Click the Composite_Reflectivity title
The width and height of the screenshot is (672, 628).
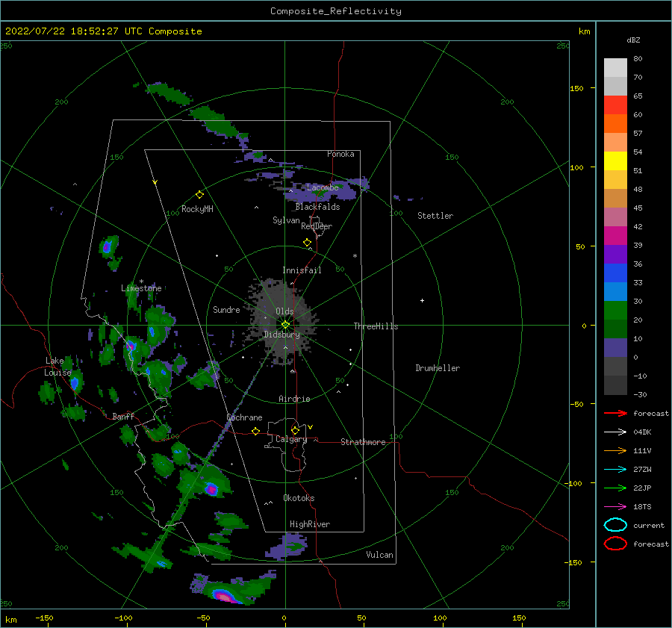click(335, 11)
